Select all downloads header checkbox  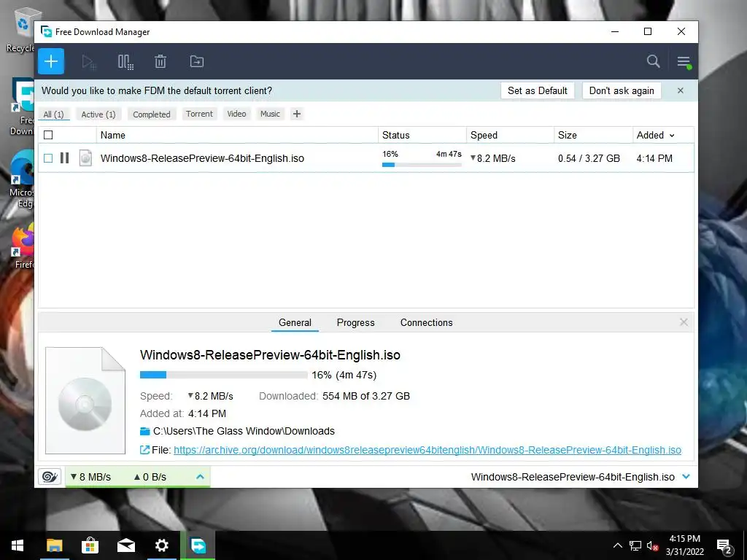pyautogui.click(x=48, y=135)
